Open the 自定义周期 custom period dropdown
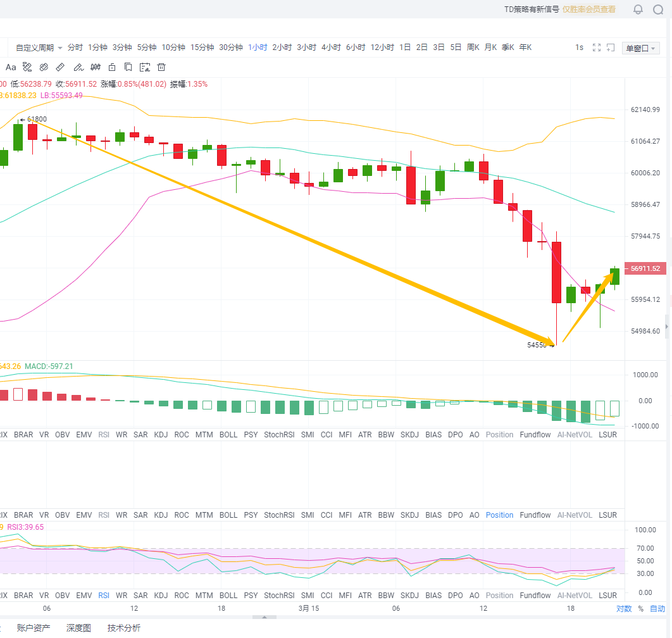Screen dimensions: 672x638 (x=39, y=47)
